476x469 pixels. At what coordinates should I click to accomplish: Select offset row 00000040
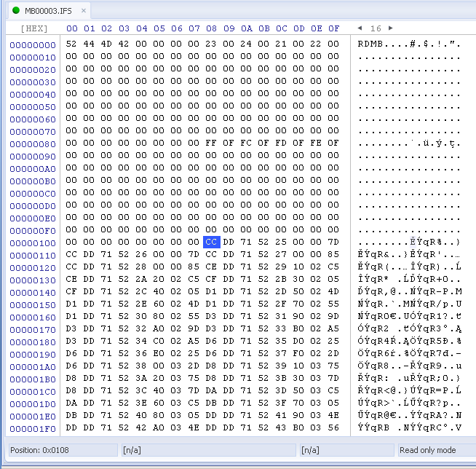coord(33,95)
